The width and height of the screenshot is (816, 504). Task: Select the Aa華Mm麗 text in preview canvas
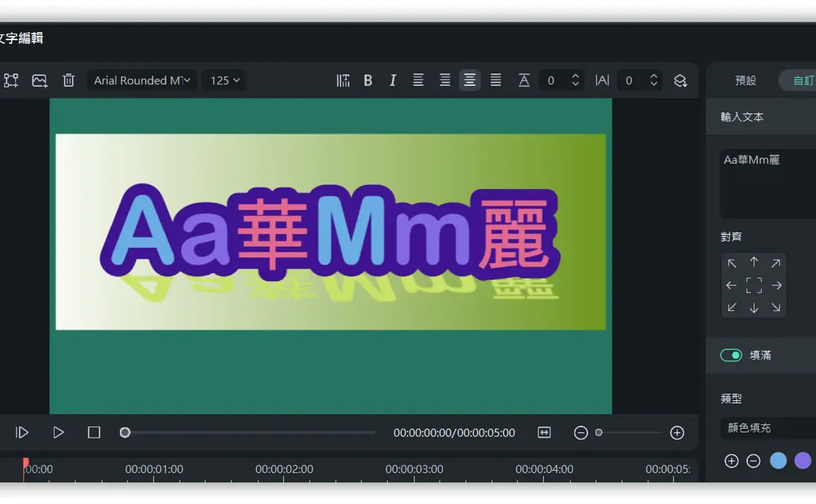(330, 232)
